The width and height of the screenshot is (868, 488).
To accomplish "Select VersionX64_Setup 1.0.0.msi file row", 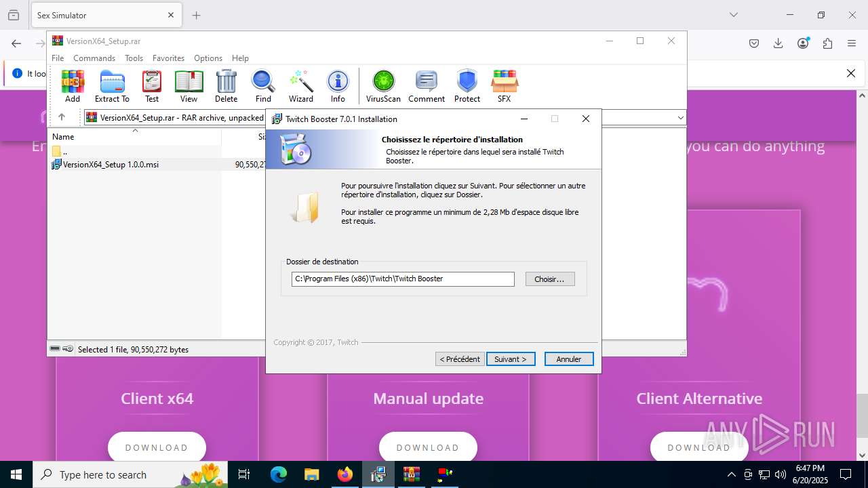I will pyautogui.click(x=157, y=164).
